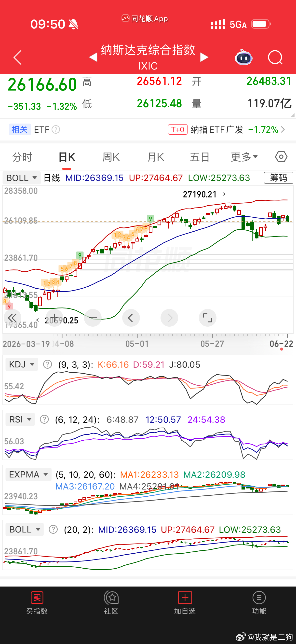The height and width of the screenshot is (644, 296).
Task: Tap the MA1:26233.13 EXPMA value
Action: point(149,475)
